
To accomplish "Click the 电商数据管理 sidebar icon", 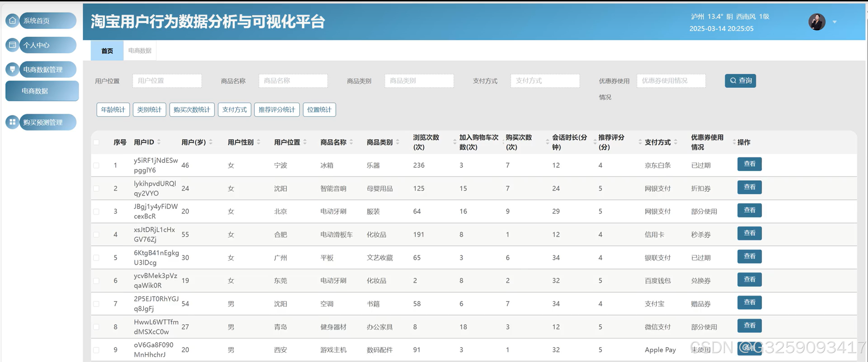I will [x=13, y=69].
